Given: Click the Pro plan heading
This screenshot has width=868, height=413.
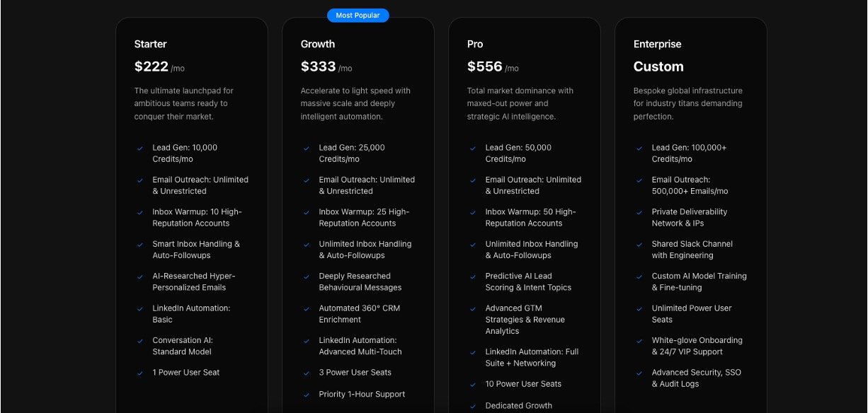Looking at the screenshot, I should click(x=475, y=44).
